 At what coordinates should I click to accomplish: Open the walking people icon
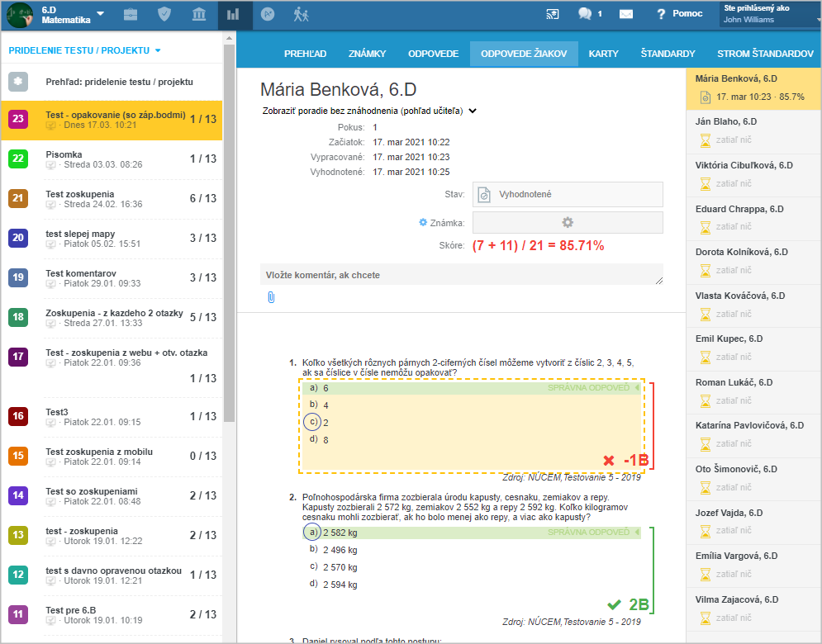tap(301, 14)
